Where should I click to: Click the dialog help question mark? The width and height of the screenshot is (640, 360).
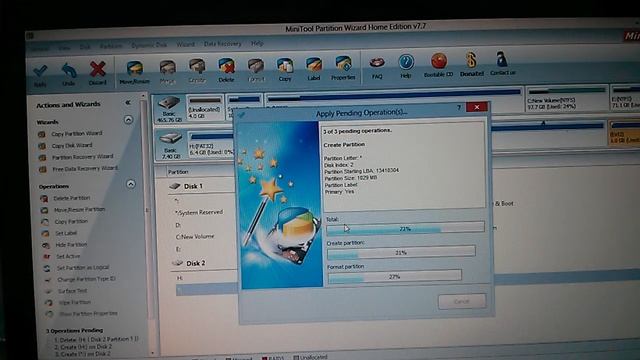459,107
